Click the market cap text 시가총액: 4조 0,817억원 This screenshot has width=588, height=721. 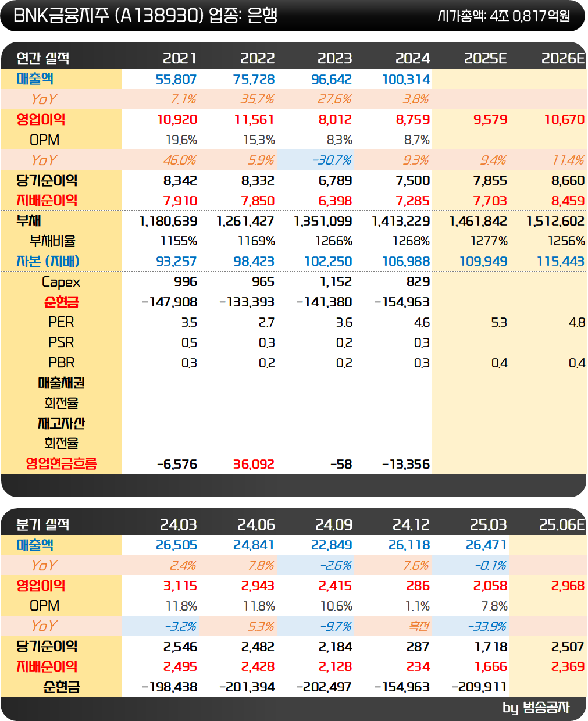coord(504,16)
